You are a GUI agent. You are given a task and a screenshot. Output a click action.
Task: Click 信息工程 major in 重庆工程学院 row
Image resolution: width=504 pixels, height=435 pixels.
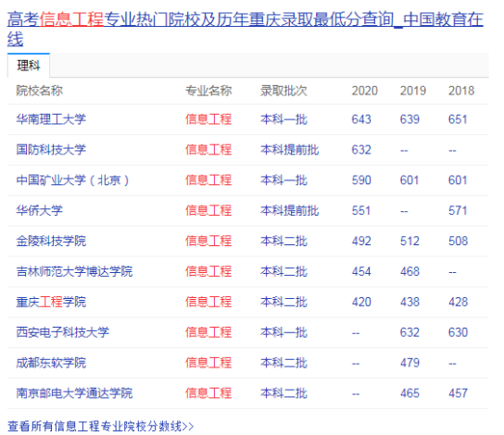click(208, 302)
